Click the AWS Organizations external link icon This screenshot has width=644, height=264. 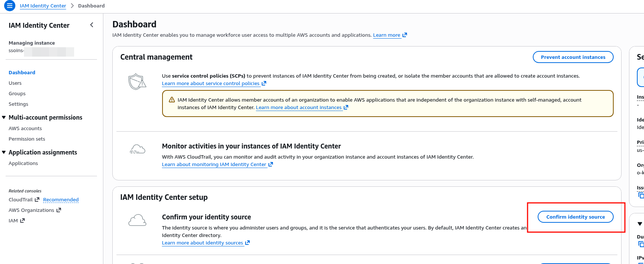pos(59,210)
